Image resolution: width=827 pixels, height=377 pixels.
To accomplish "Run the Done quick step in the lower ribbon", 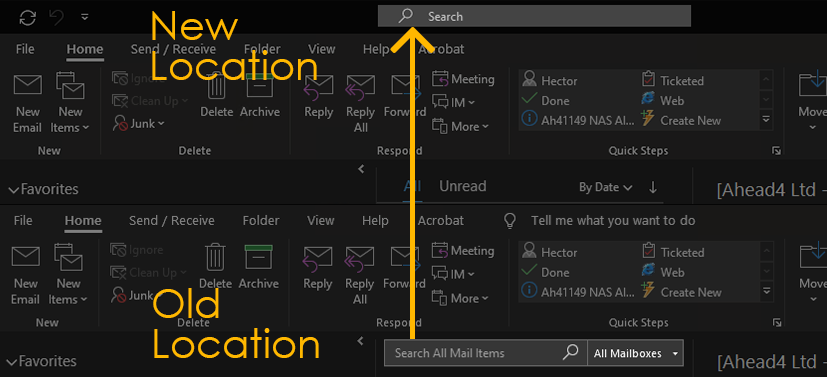I will 546,273.
